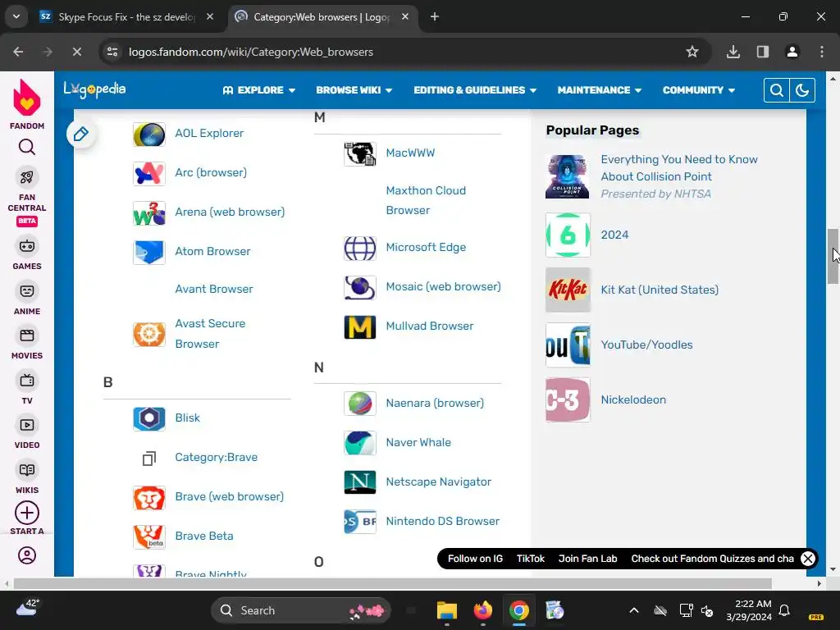Toggle dark mode moon icon

[802, 90]
